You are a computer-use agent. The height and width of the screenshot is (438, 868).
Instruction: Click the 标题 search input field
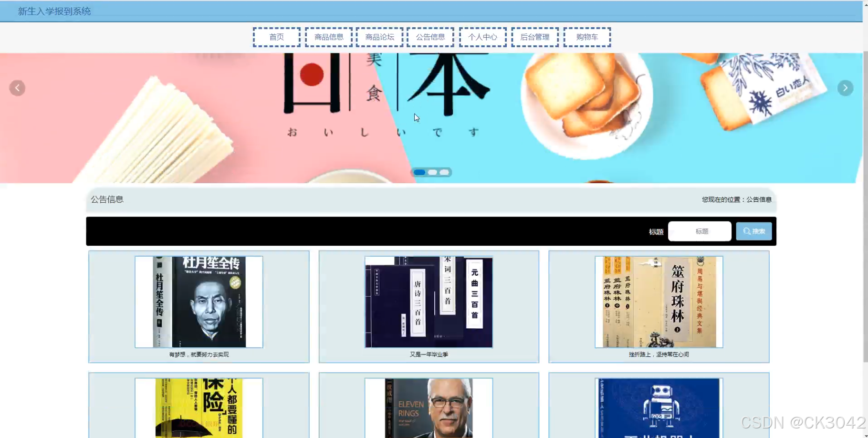click(x=700, y=231)
